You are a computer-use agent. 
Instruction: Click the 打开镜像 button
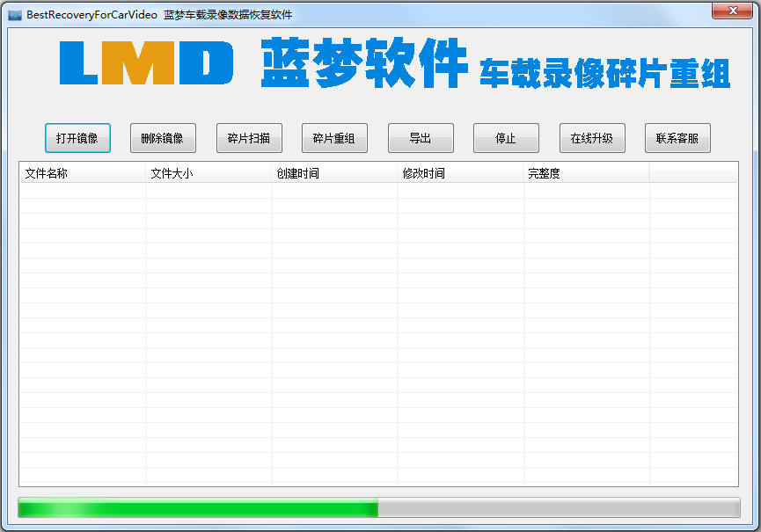77,138
